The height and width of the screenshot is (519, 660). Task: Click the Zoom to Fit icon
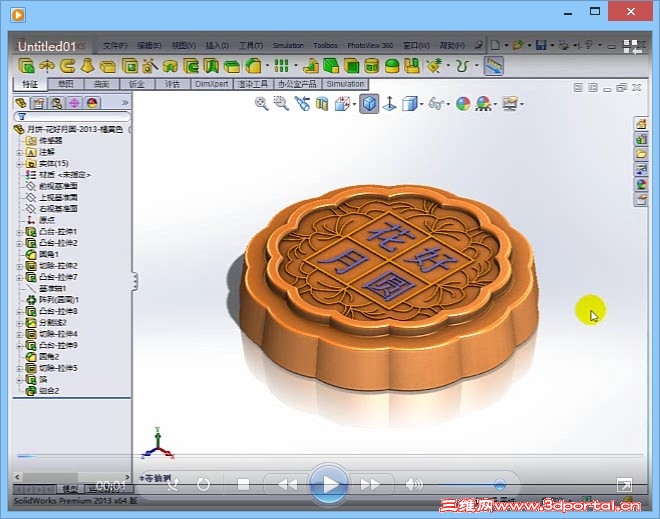coord(261,104)
